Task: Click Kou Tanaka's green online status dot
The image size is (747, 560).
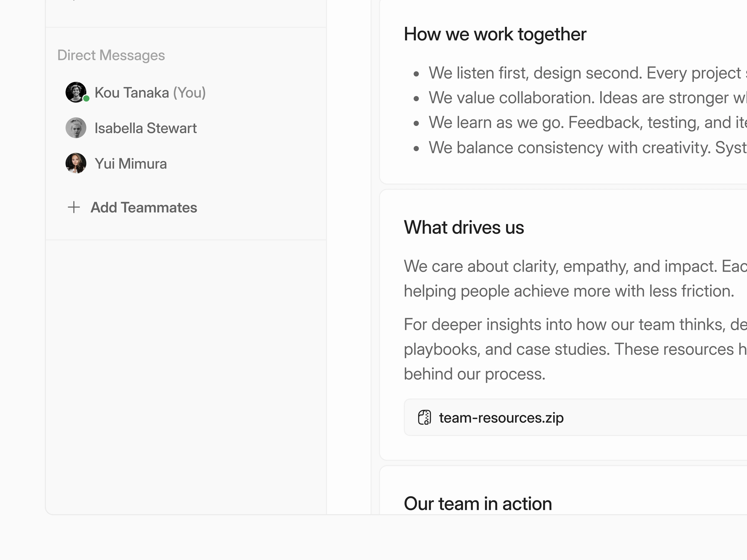Action: pyautogui.click(x=86, y=99)
